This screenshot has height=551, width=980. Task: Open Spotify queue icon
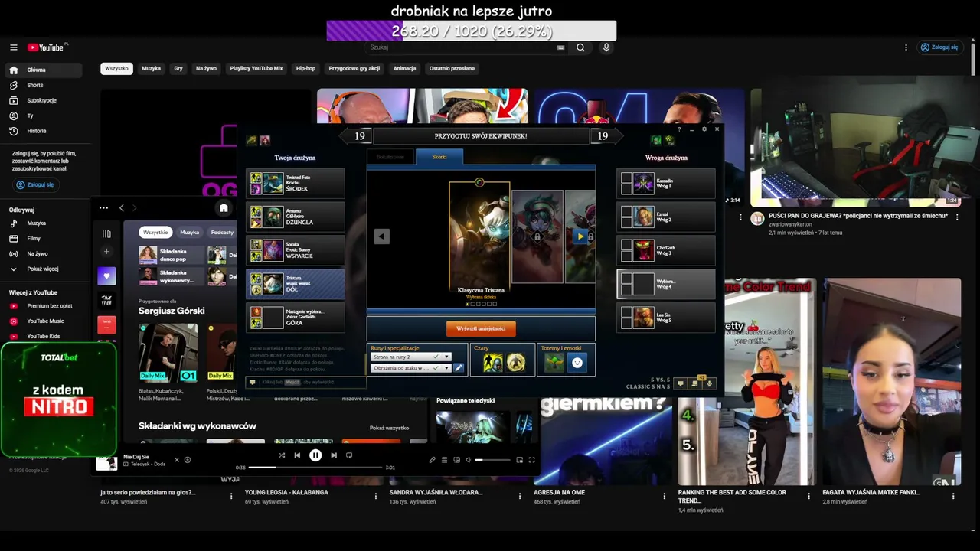coord(444,460)
